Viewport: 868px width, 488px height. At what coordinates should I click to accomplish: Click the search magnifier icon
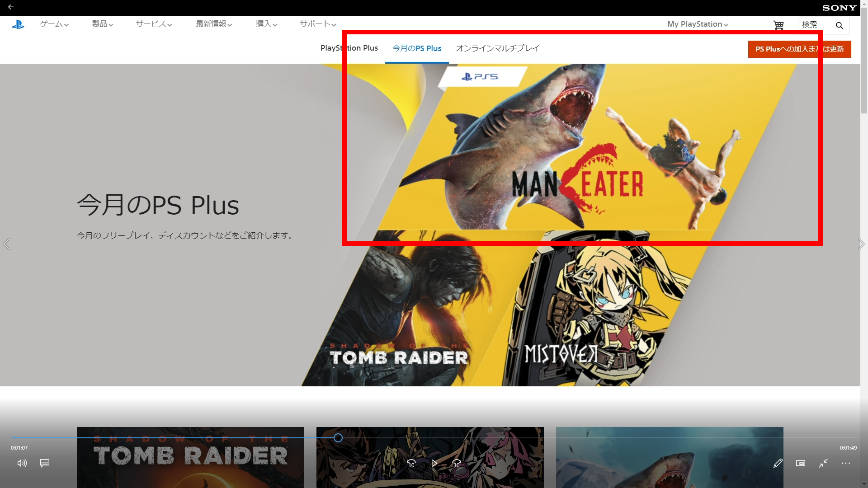(840, 26)
